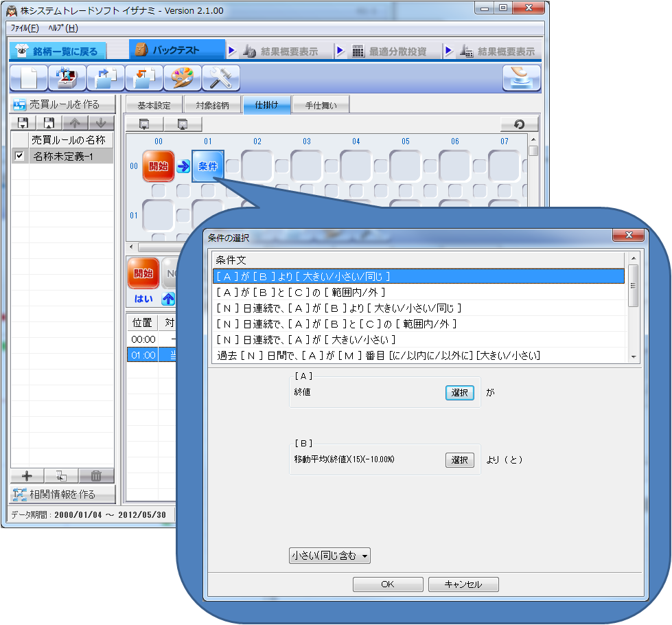Click grid horizontal scrollbar left arrow
The height and width of the screenshot is (625, 672).
131,247
